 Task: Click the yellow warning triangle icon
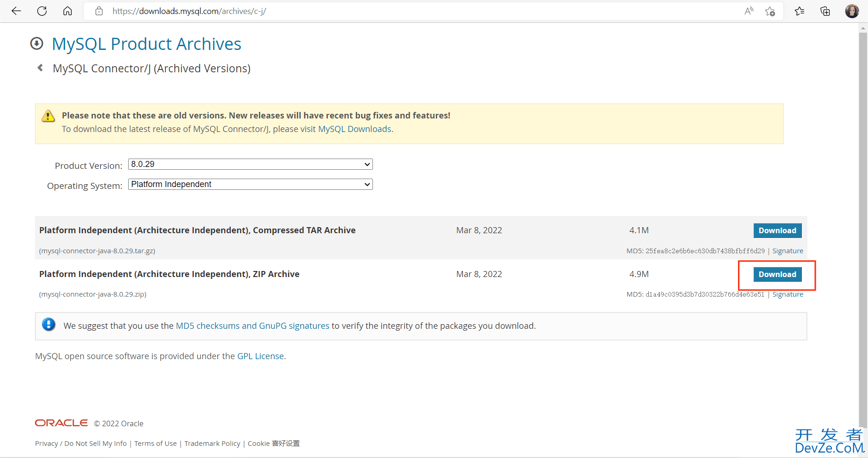(x=48, y=116)
